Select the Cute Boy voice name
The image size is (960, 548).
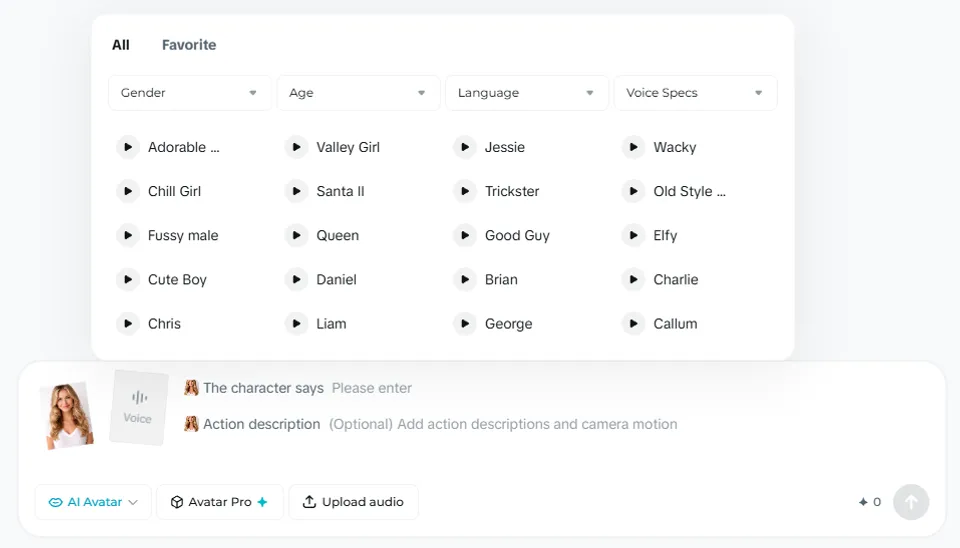[x=178, y=279]
